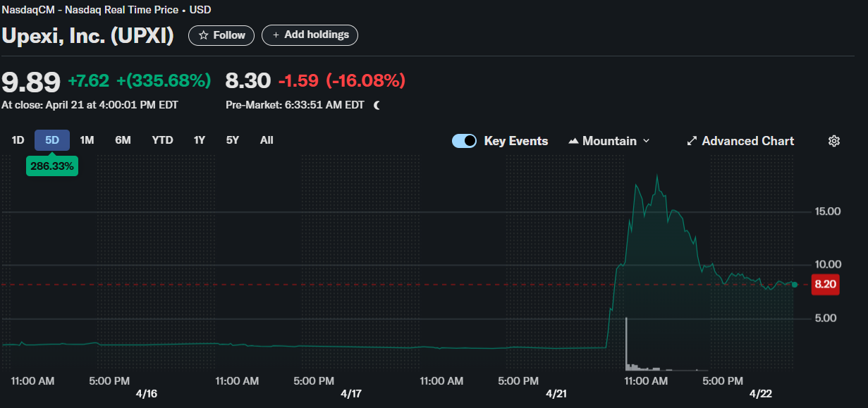Click the -1.59 pre-market change value
Image resolution: width=868 pixels, height=408 pixels.
(298, 81)
